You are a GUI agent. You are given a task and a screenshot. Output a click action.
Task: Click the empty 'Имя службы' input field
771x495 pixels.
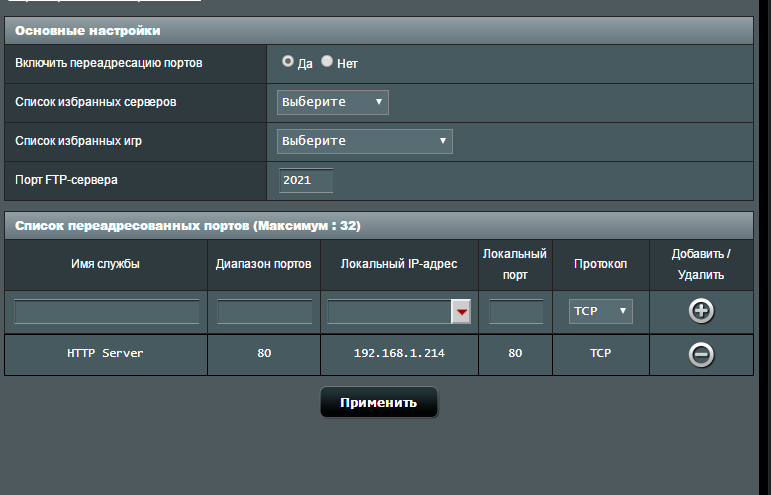tap(107, 311)
